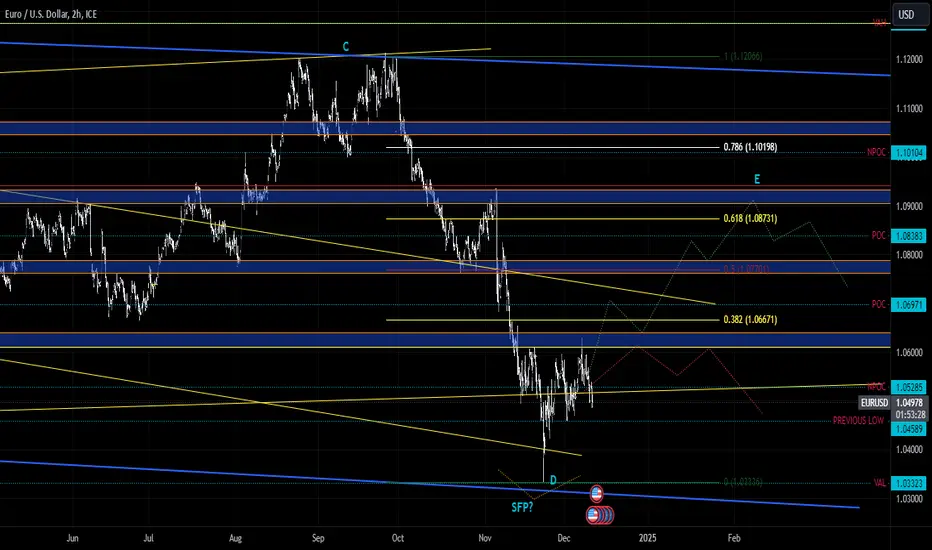Select the 1 (1.12066) Fibonacci label
The image size is (932, 550).
[743, 56]
